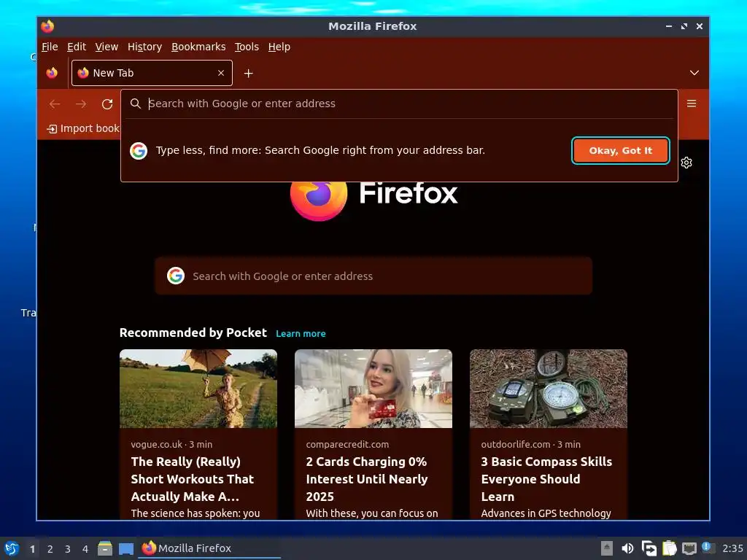Click headline The Really (Really) Short Workouts
Viewport: 747px width, 560px height.
[193, 479]
